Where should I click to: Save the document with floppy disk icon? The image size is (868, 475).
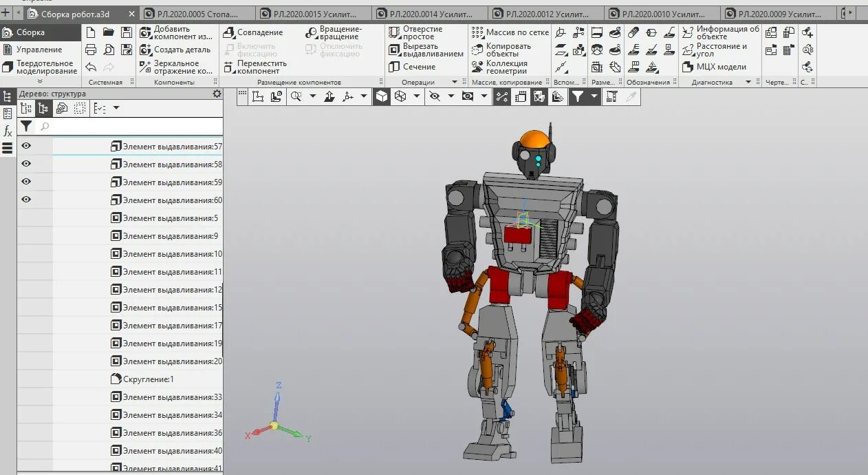127,32
